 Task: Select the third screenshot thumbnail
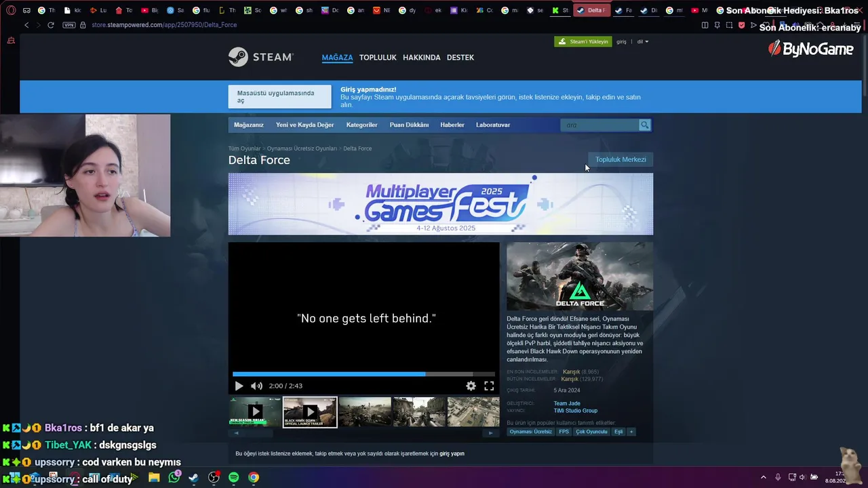365,411
